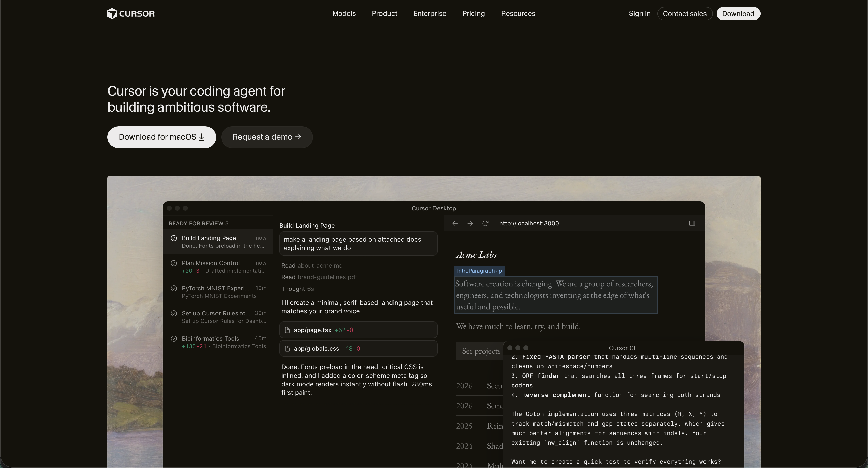Click Download for macOS button

pyautogui.click(x=162, y=137)
